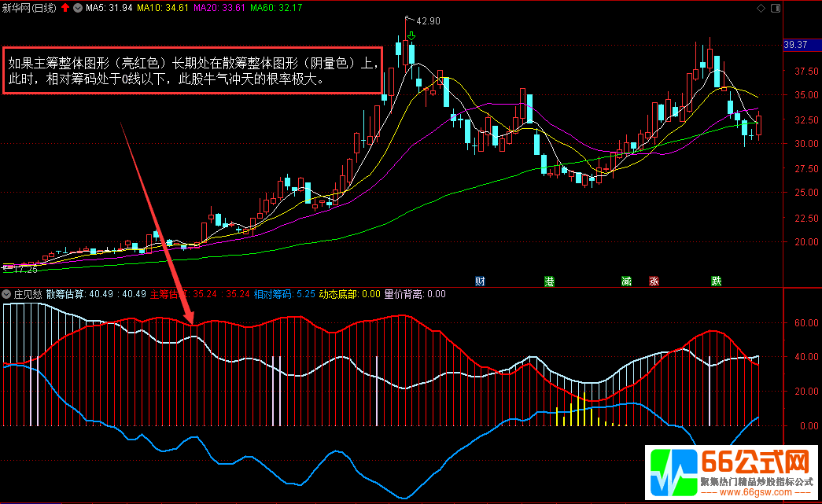This screenshot has height=504, width=822.
Task: Click the 22.50 price axis label
Action: tap(806, 218)
